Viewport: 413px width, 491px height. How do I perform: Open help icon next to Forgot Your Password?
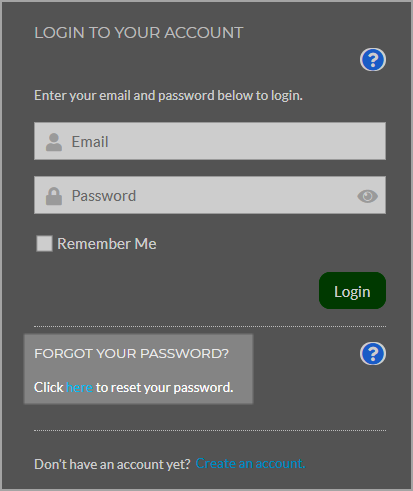pyautogui.click(x=373, y=353)
